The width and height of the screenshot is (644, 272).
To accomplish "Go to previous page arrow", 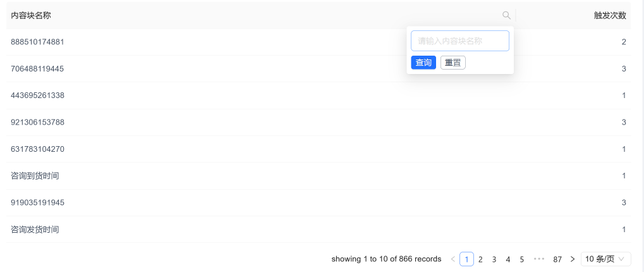I will [x=453, y=259].
